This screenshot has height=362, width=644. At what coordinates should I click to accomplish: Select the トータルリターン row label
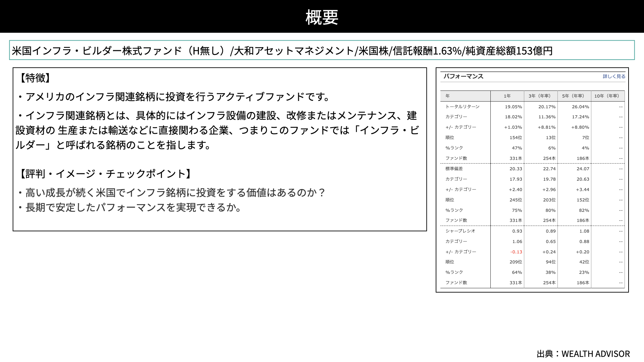click(x=462, y=107)
